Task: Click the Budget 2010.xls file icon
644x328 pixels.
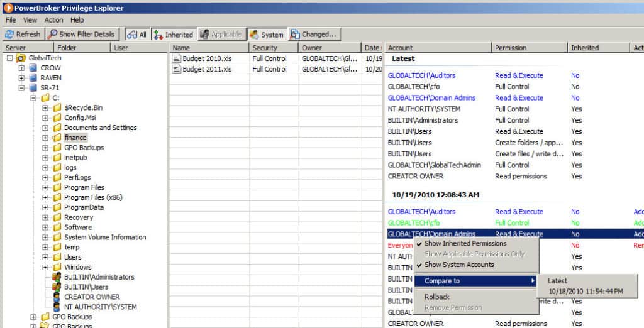Action: (177, 58)
